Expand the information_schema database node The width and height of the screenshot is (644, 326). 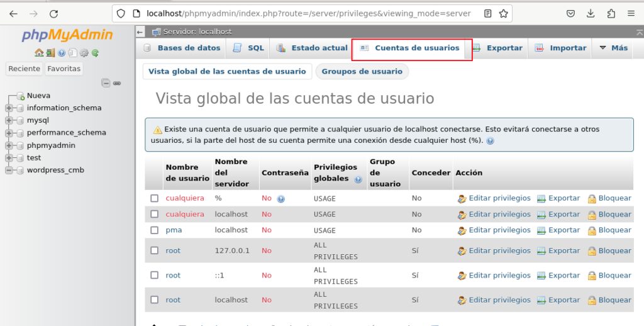coord(9,108)
